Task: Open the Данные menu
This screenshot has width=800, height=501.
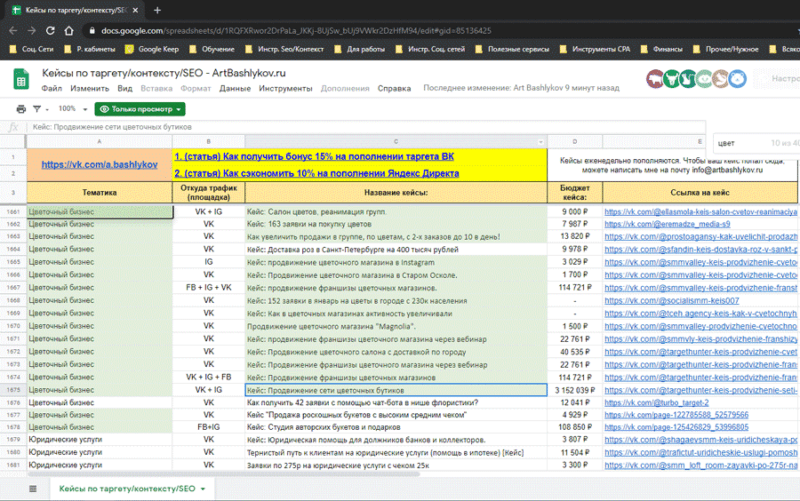Action: [x=235, y=88]
